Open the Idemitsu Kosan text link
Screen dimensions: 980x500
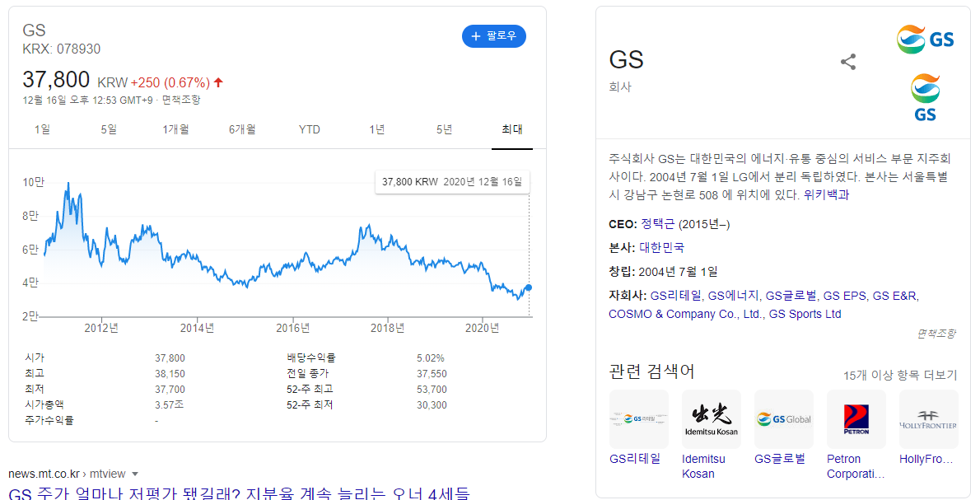coord(704,466)
